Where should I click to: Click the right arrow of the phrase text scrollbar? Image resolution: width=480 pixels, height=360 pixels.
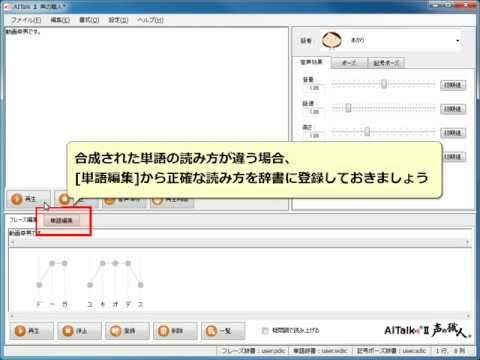[467, 242]
